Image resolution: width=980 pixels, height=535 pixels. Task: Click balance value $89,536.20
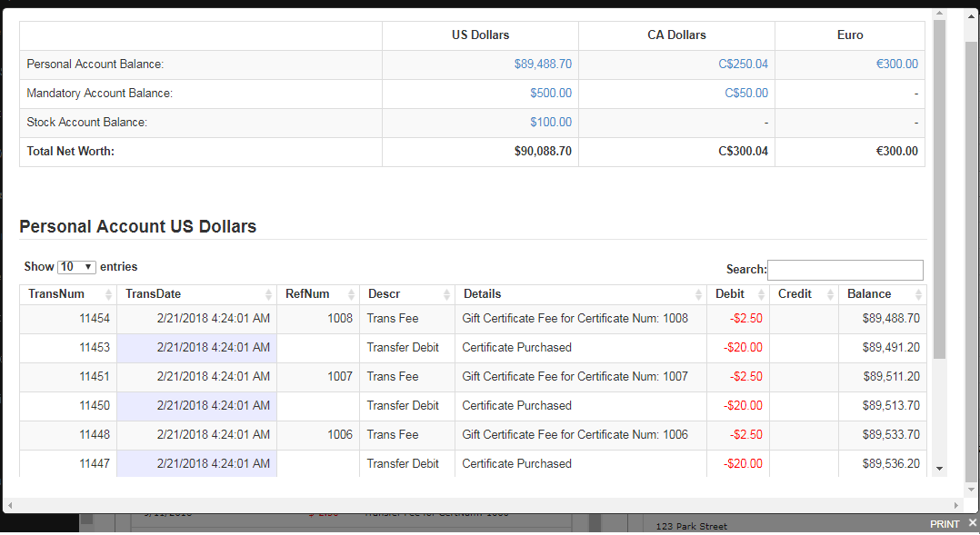click(891, 464)
